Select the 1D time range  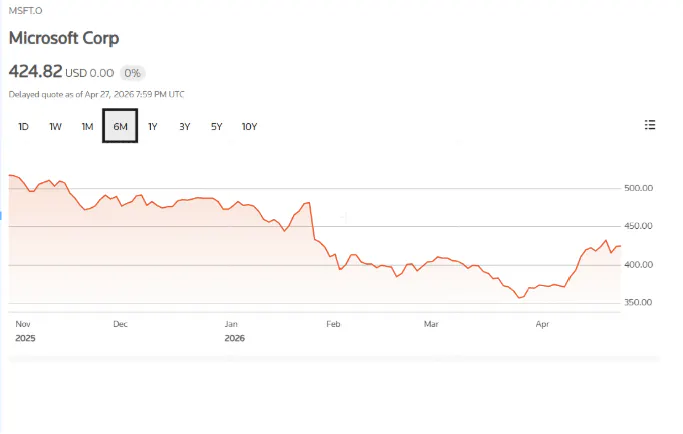[24, 127]
